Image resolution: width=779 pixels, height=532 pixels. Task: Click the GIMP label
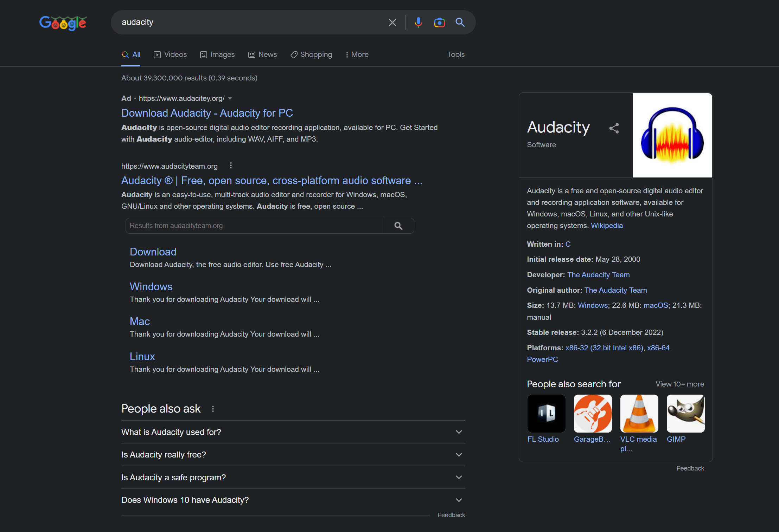[x=676, y=439]
